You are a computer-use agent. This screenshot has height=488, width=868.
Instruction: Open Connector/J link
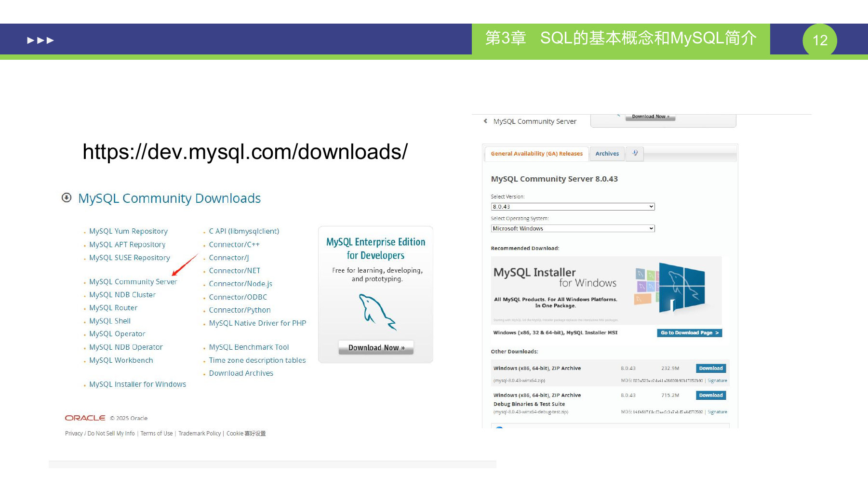coord(229,258)
